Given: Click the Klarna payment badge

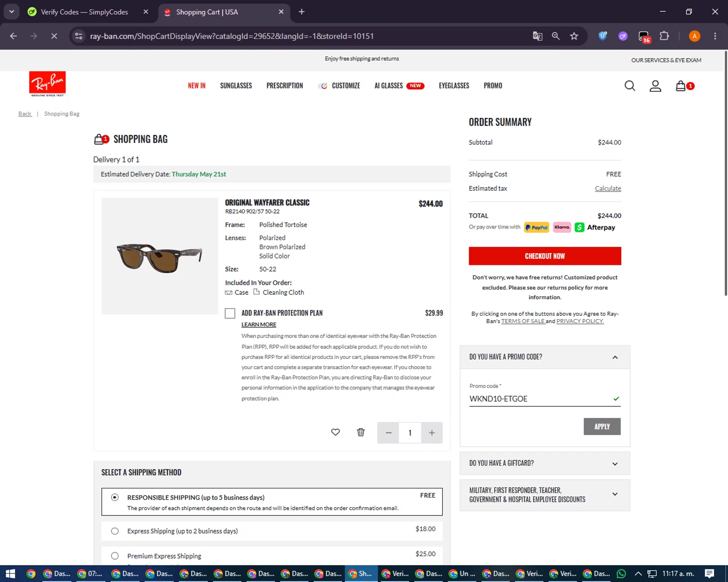Looking at the screenshot, I should (x=562, y=227).
